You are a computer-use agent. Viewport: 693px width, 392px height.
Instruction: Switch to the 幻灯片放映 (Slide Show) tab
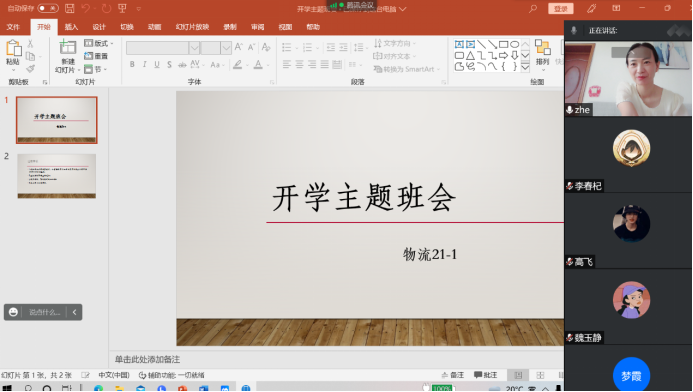point(192,27)
